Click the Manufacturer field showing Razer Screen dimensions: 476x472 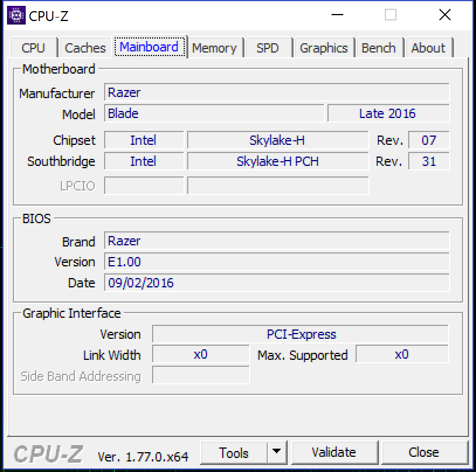[x=277, y=93]
